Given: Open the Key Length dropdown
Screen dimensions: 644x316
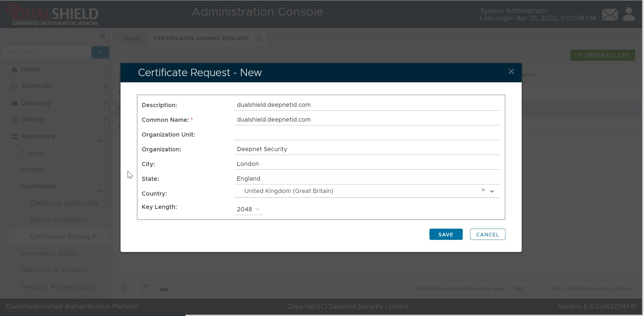Looking at the screenshot, I should (x=248, y=209).
